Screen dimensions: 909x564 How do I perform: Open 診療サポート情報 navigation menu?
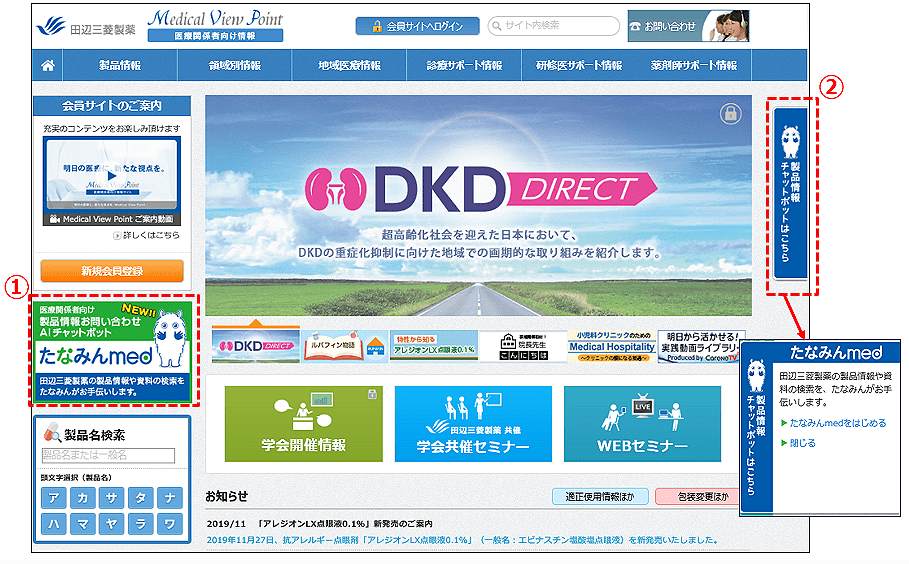(465, 66)
